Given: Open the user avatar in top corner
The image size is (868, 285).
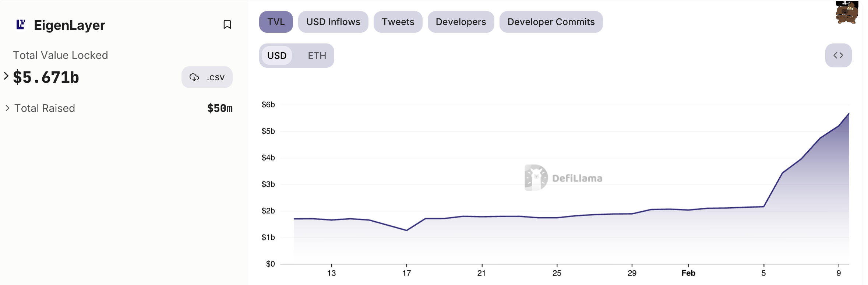Looking at the screenshot, I should point(847,13).
